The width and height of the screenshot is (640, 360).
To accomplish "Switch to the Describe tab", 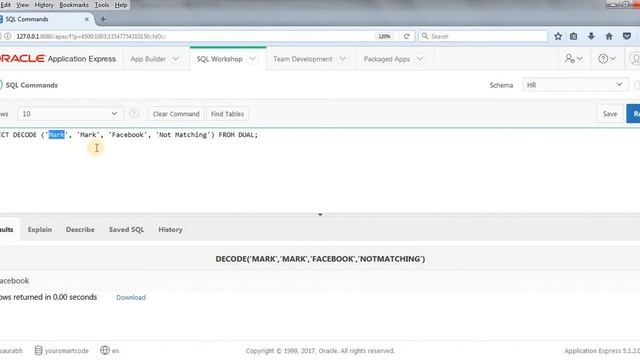I will (80, 229).
